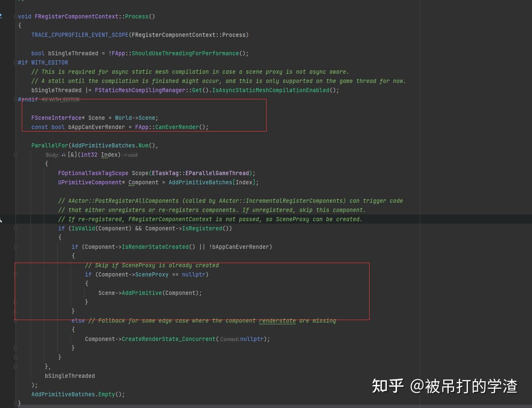Click the IsValid function call

[x=83, y=228]
